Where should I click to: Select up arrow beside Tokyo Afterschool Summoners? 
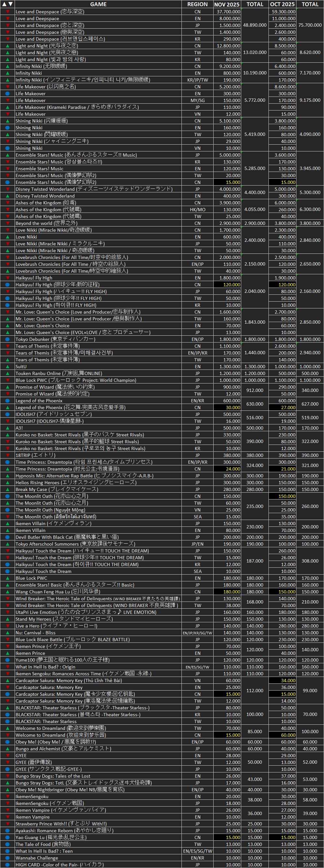(x=7, y=544)
